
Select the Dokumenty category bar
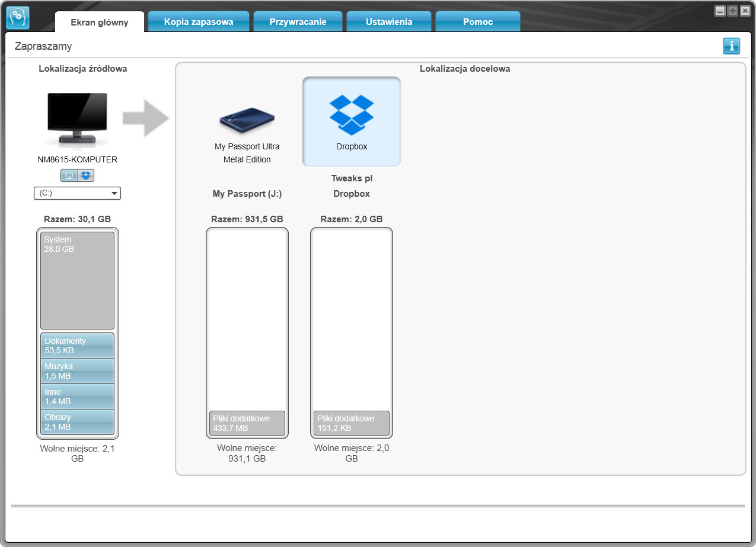click(x=77, y=346)
